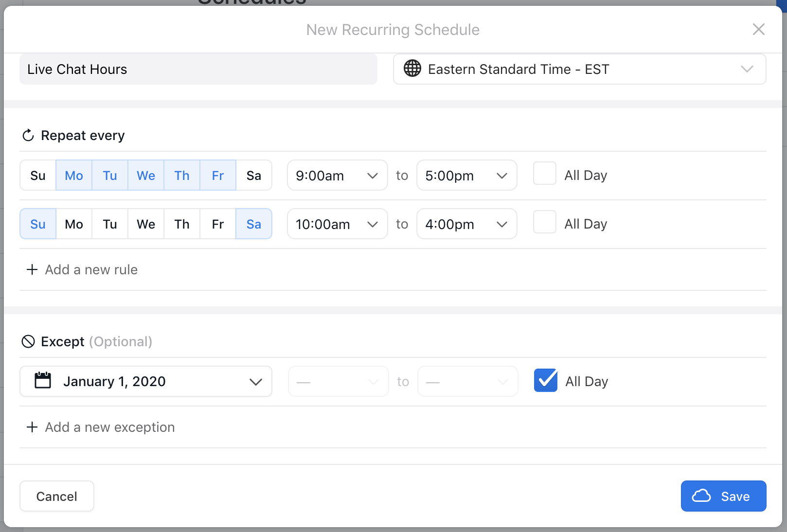Image resolution: width=787 pixels, height=532 pixels.
Task: Toggle Sa in the first weekday rule
Action: tap(253, 176)
